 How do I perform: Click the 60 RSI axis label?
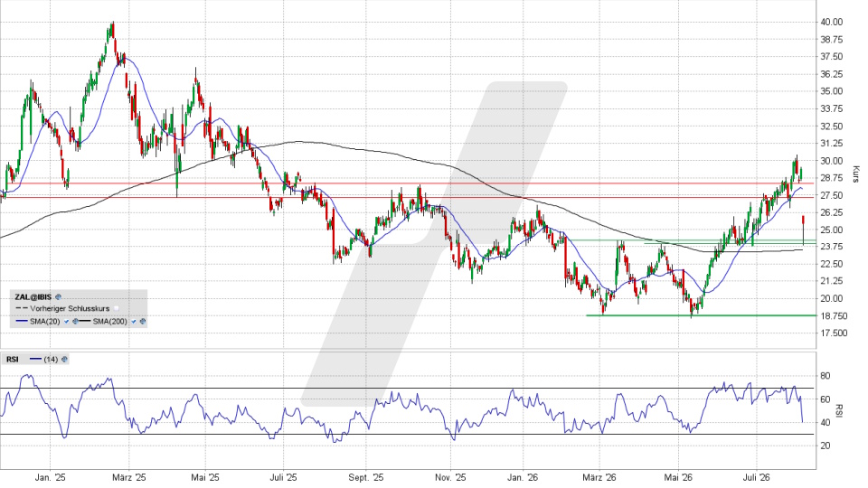825,399
